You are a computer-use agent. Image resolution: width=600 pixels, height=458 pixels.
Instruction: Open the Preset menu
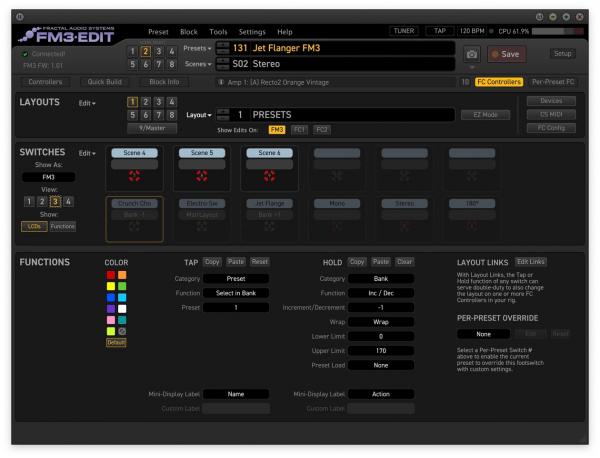(x=158, y=32)
